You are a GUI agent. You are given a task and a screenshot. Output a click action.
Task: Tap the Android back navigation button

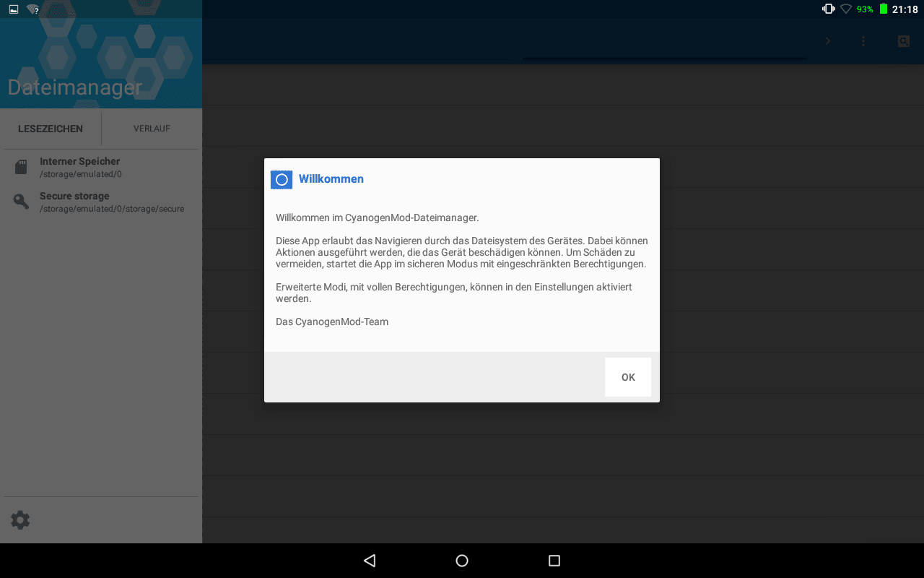370,561
